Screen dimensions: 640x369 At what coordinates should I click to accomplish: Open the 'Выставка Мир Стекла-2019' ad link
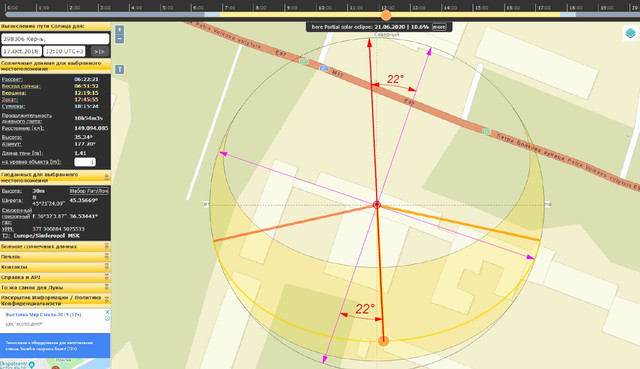44,315
